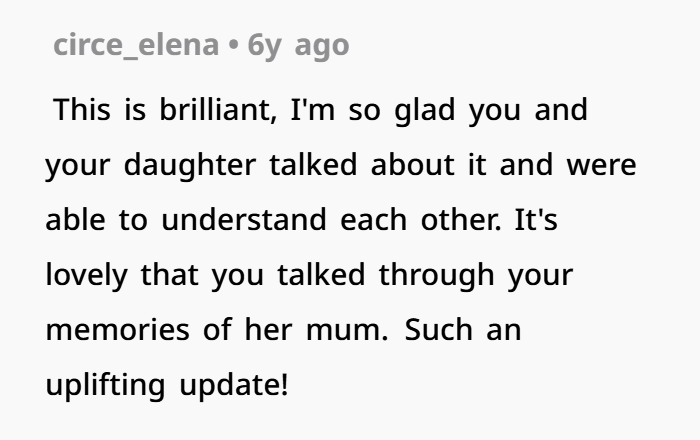The width and height of the screenshot is (700, 440).
Task: Click the word update! ending the comment
Action: point(234,385)
